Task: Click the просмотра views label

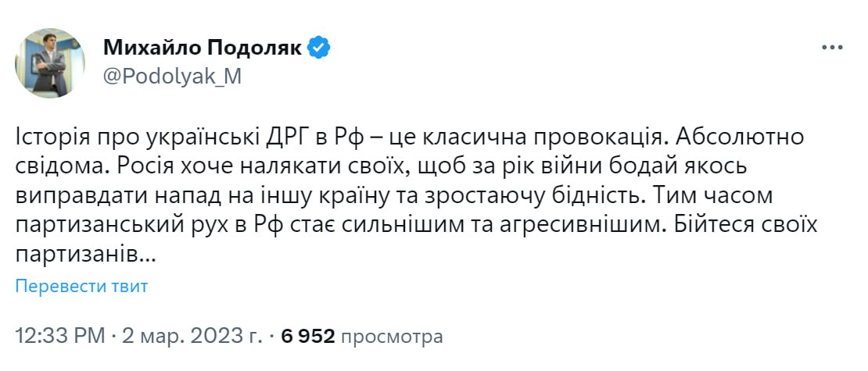Action: click(x=392, y=337)
